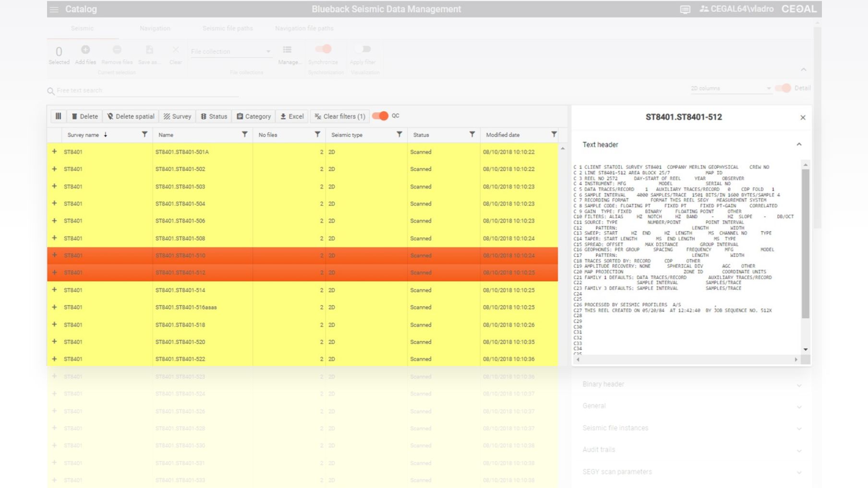Open the Name column filter
The image size is (868, 488).
(x=244, y=134)
